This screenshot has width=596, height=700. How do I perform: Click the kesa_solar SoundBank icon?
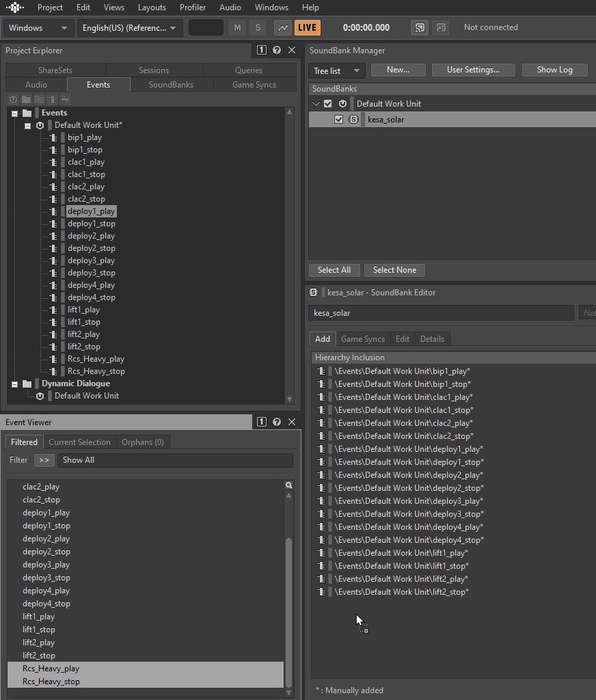(x=353, y=120)
